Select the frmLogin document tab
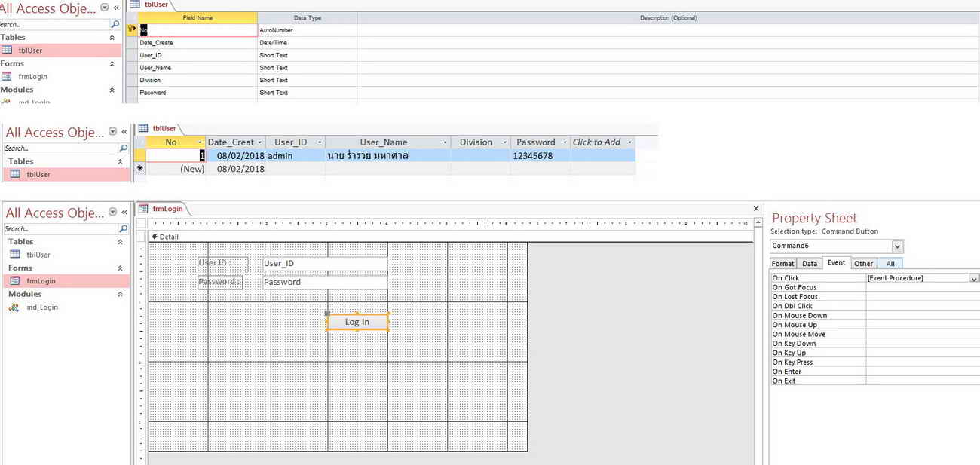Screen dimensions: 980x465 point(161,209)
